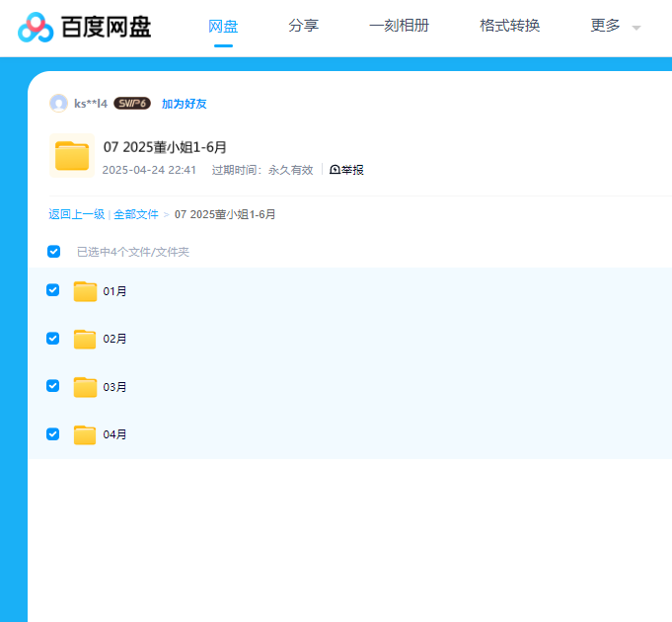The width and height of the screenshot is (672, 622).
Task: Click the Baidu Netdisk logo icon
Action: (36, 27)
